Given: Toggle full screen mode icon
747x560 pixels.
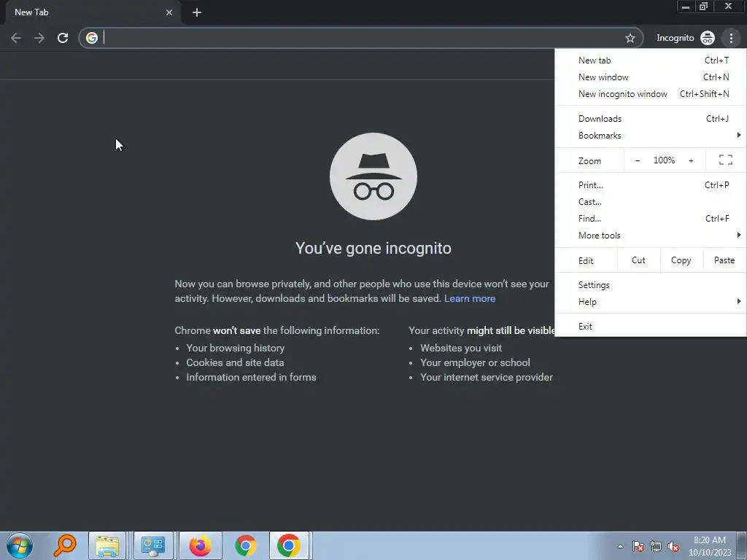Looking at the screenshot, I should point(726,160).
